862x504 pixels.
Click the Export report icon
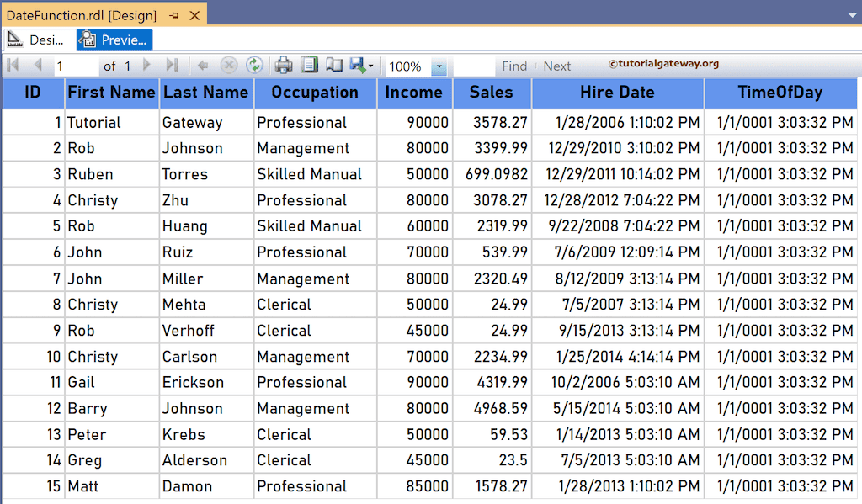pyautogui.click(x=356, y=66)
